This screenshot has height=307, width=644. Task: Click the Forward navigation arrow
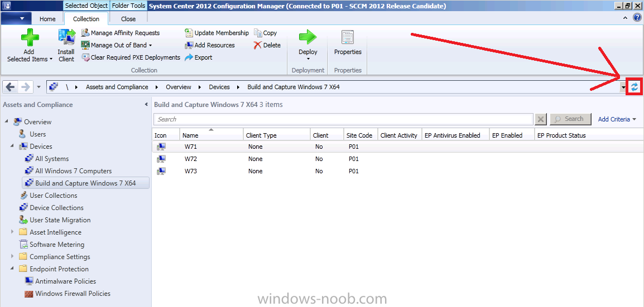[25, 86]
